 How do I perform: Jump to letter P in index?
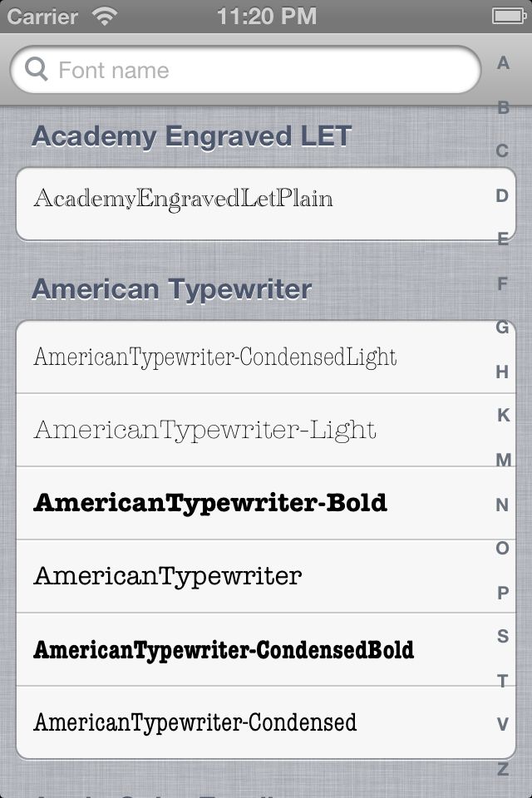pyautogui.click(x=502, y=593)
